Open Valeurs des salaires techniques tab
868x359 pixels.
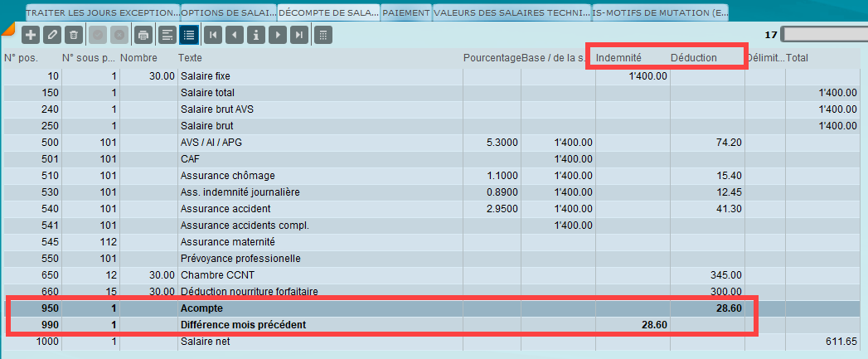(x=512, y=13)
